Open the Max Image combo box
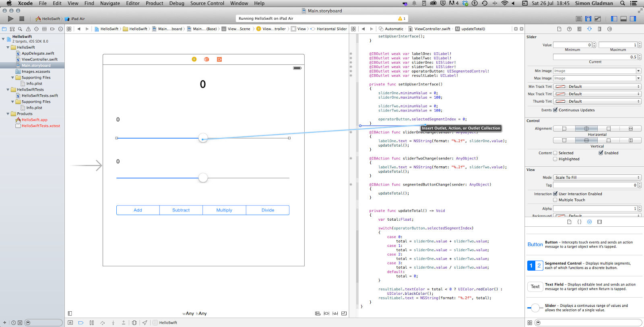Image resolution: width=644 pixels, height=327 pixels. [x=638, y=78]
